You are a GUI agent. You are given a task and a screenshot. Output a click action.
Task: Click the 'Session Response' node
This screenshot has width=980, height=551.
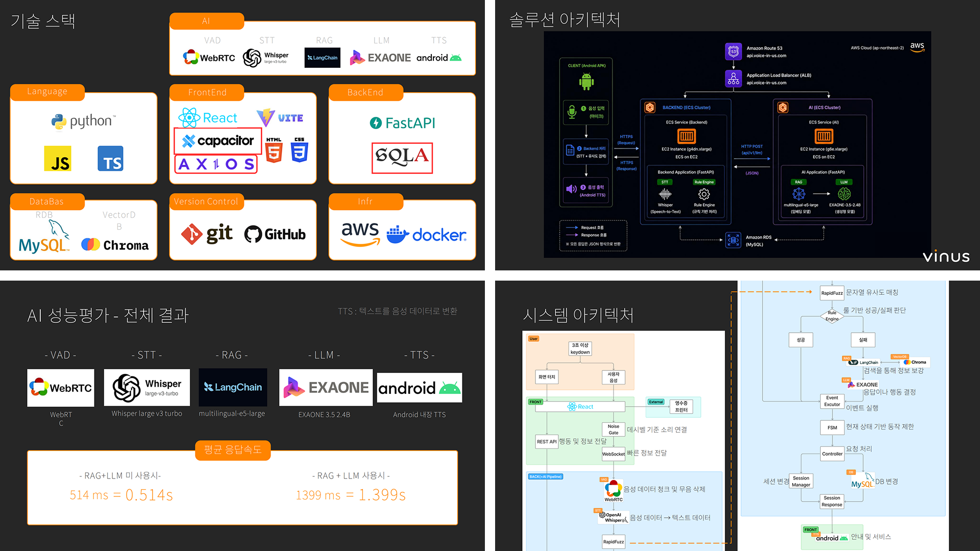(x=832, y=502)
